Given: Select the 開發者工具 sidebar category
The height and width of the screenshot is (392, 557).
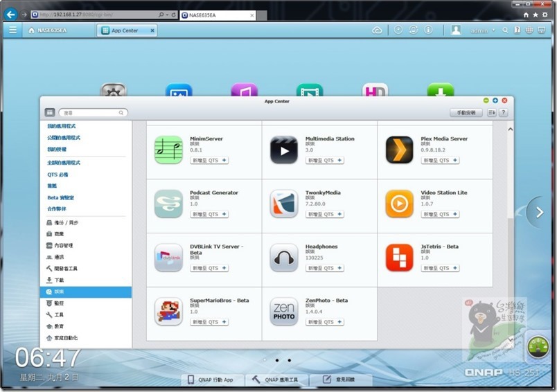Looking at the screenshot, I should [x=62, y=269].
